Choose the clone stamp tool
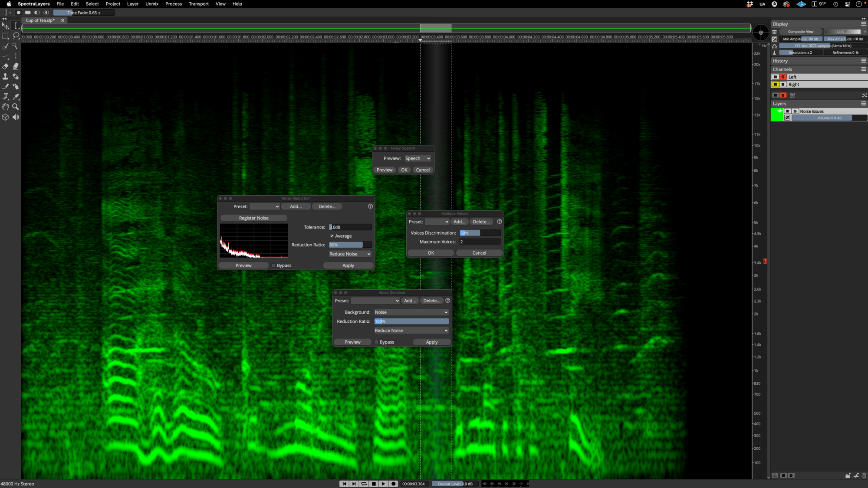Image resolution: width=868 pixels, height=488 pixels. (x=5, y=76)
